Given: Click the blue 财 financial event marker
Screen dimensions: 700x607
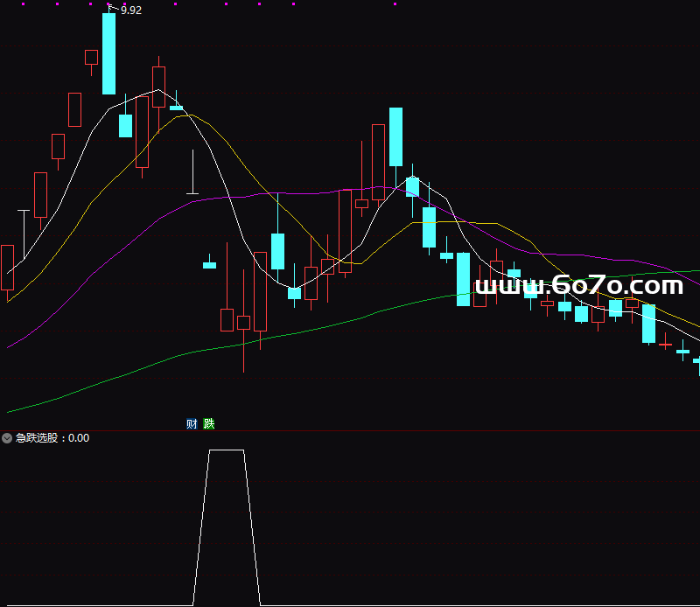Looking at the screenshot, I should coord(192,424).
